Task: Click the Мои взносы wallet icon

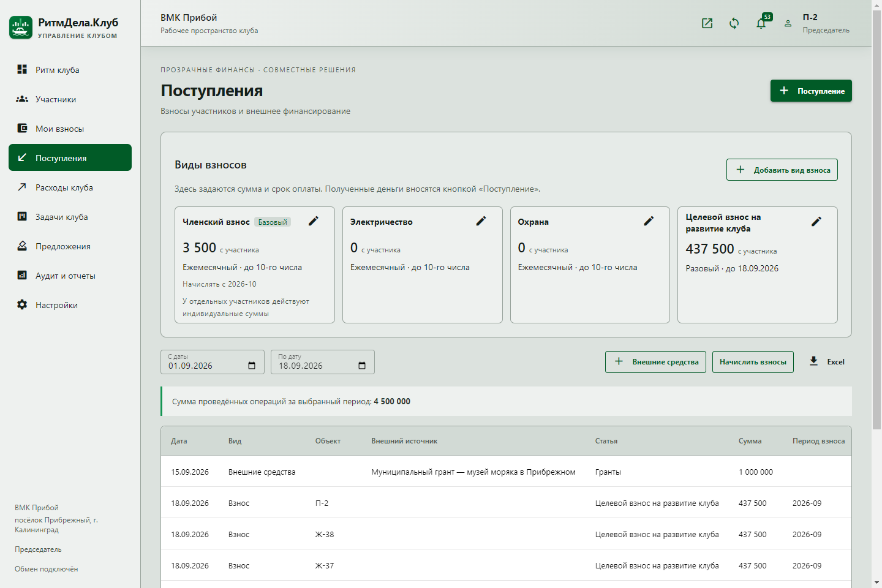Action: click(x=22, y=128)
